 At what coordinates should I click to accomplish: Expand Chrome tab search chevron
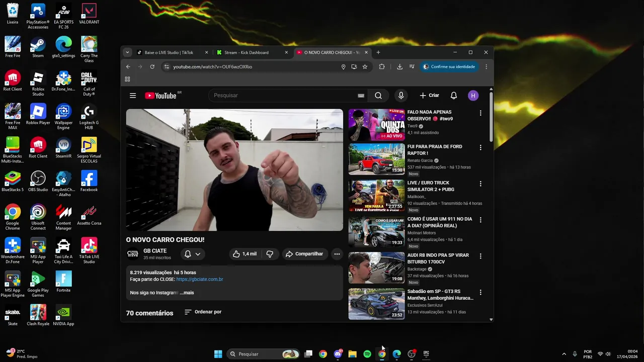pyautogui.click(x=127, y=52)
